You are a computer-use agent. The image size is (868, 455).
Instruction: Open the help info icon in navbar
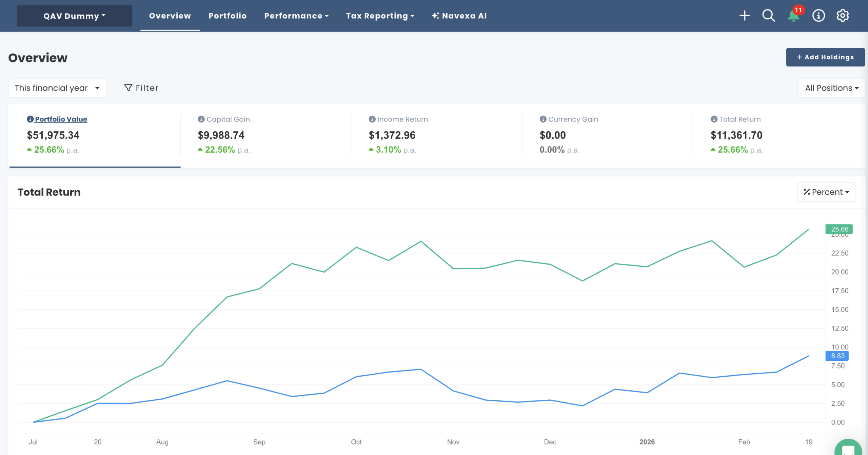(x=818, y=16)
